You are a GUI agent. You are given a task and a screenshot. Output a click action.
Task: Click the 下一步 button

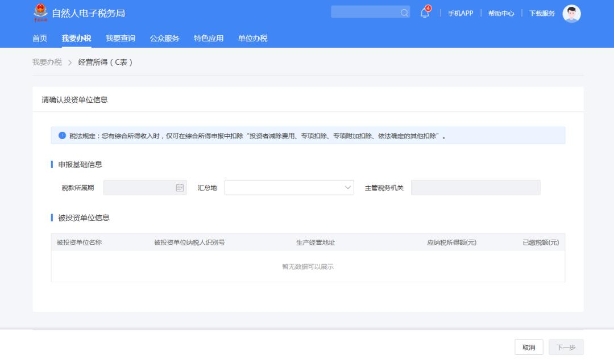coord(567,346)
